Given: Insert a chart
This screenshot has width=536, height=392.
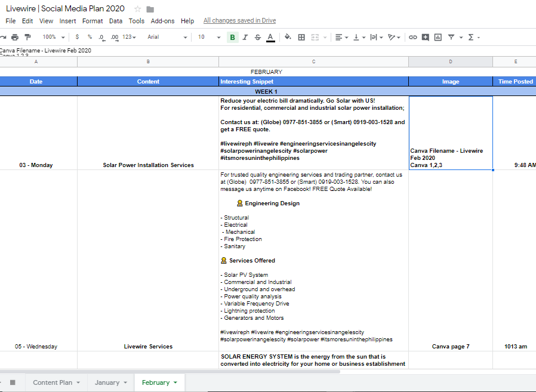Looking at the screenshot, I should (438, 37).
